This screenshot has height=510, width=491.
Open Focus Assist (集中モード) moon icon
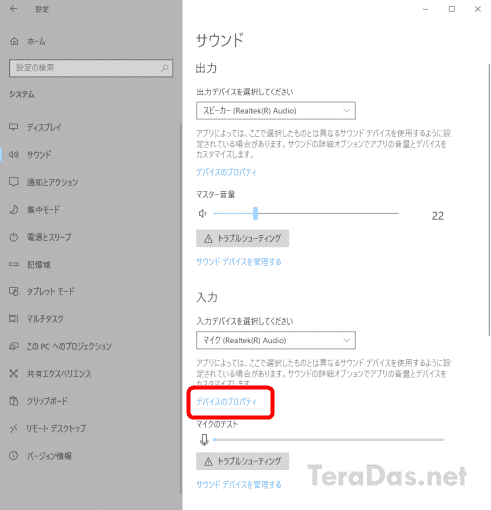[x=14, y=210]
